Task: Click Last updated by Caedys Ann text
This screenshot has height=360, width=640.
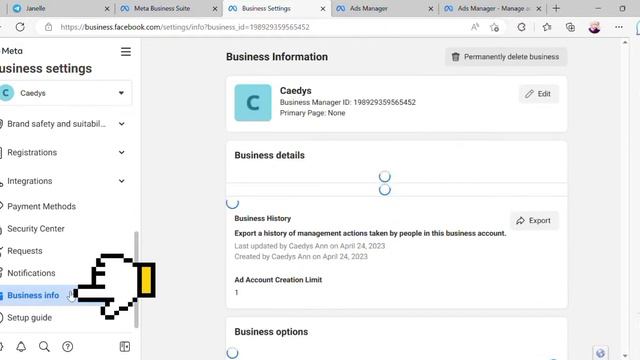Action: [309, 246]
